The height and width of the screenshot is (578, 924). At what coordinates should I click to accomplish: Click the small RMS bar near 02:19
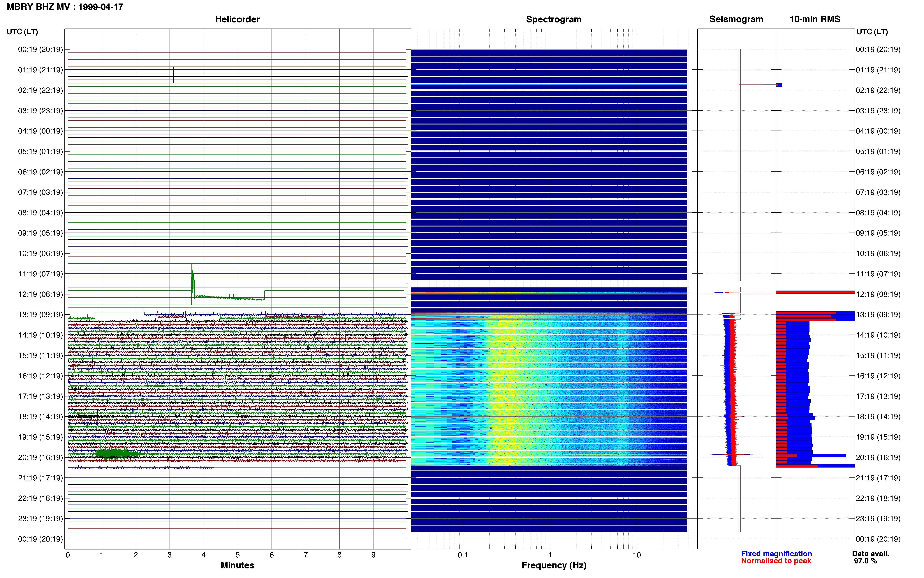[779, 85]
